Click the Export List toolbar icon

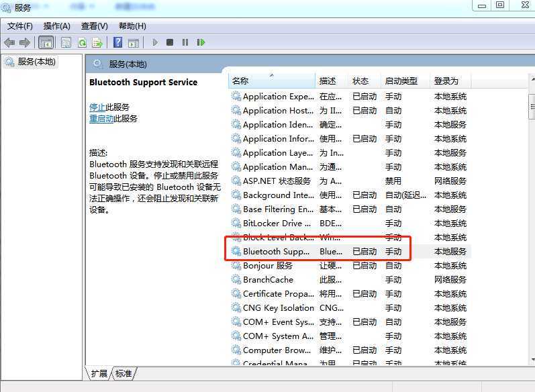pos(97,43)
